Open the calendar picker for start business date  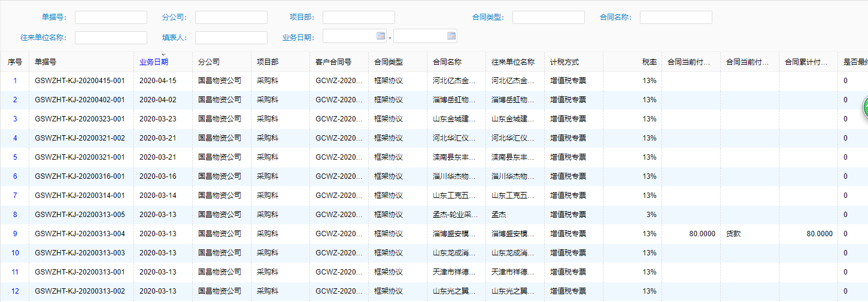[381, 36]
